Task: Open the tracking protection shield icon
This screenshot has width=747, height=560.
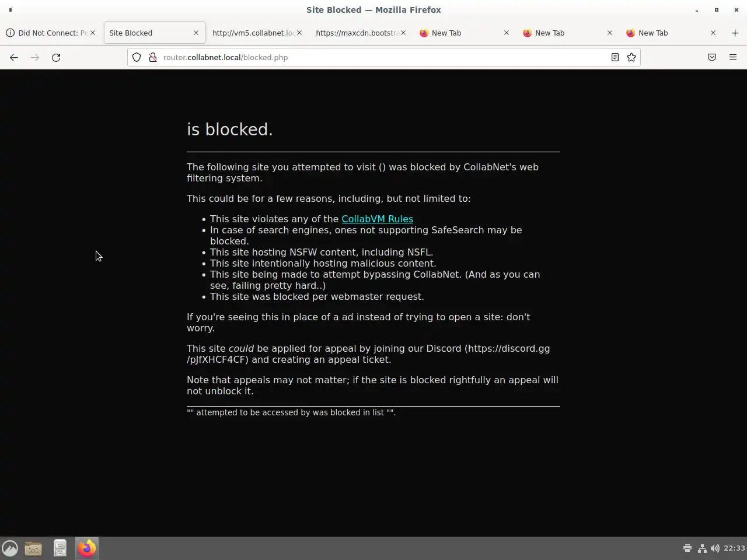Action: 137,57
